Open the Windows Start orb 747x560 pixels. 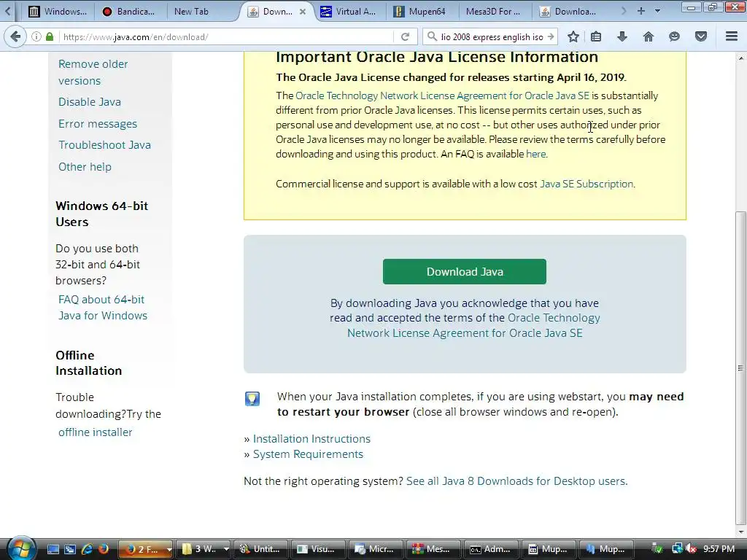[21, 548]
